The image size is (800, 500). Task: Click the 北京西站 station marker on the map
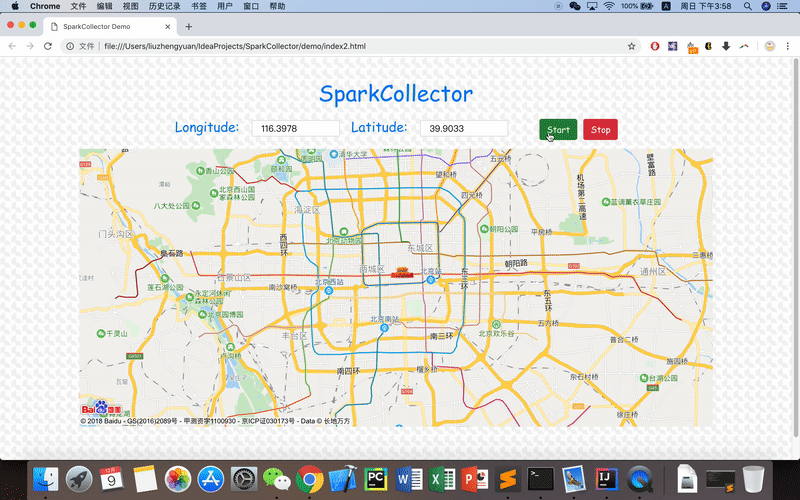329,290
